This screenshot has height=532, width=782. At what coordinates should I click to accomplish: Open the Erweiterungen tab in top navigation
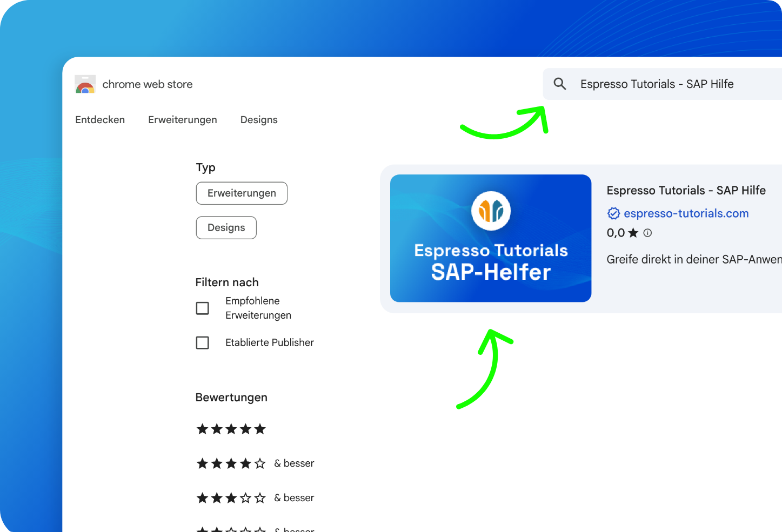click(x=183, y=120)
